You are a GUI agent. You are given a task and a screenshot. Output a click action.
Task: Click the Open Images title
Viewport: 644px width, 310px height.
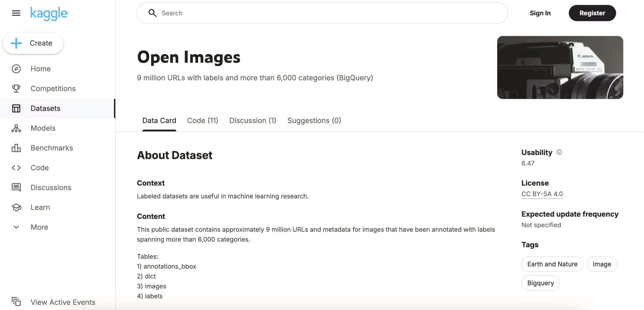188,57
